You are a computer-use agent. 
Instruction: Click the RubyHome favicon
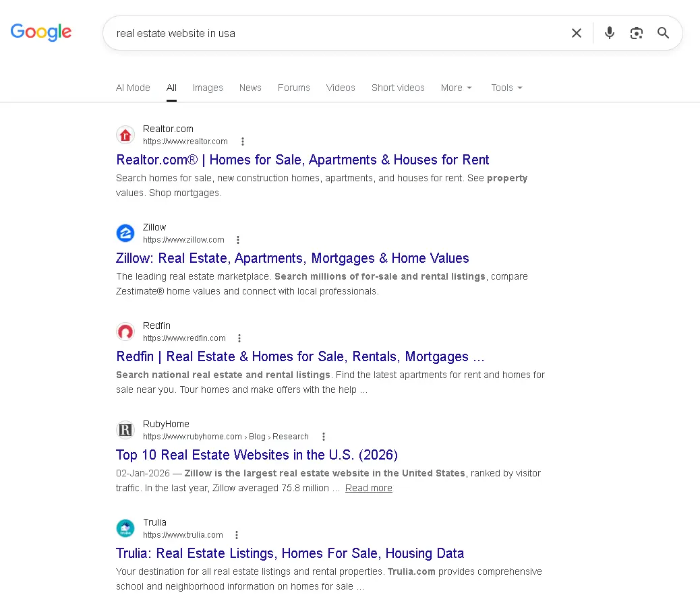click(x=125, y=430)
